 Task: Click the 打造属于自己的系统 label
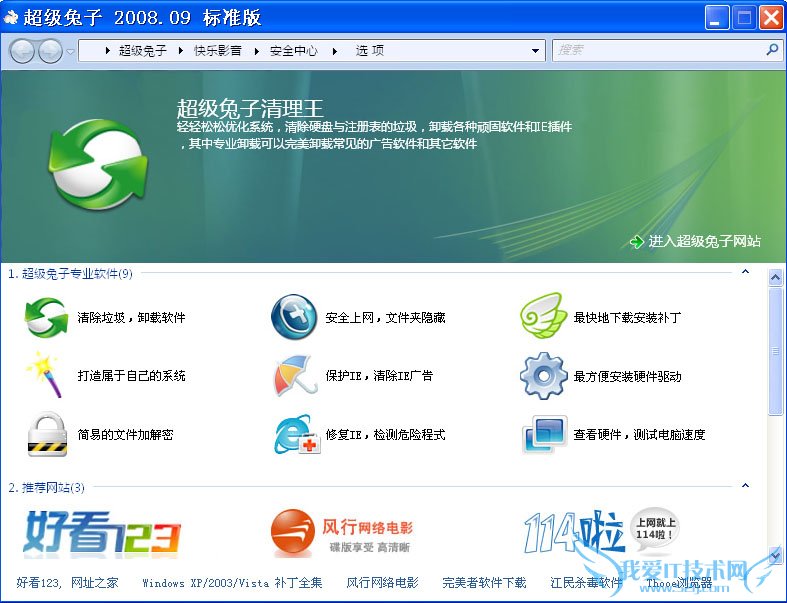click(132, 376)
